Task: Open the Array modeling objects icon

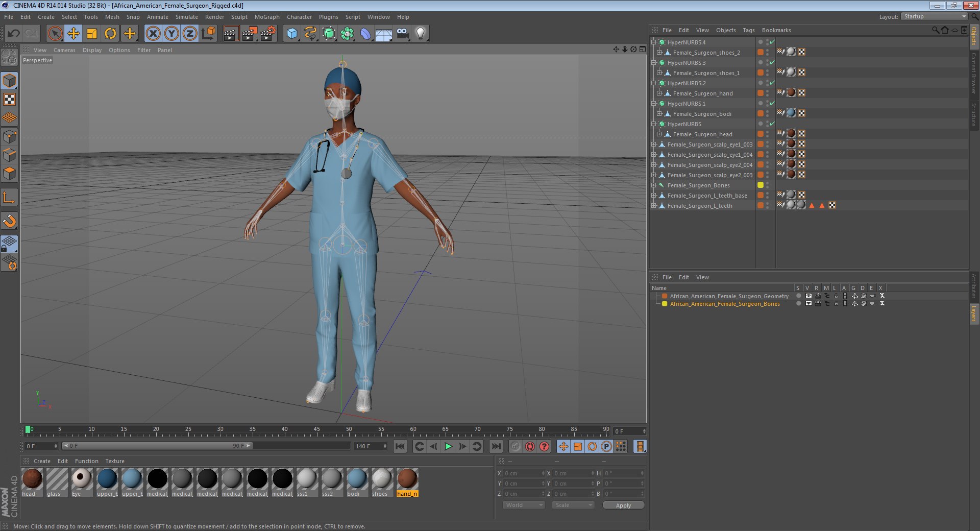Action: coord(347,34)
